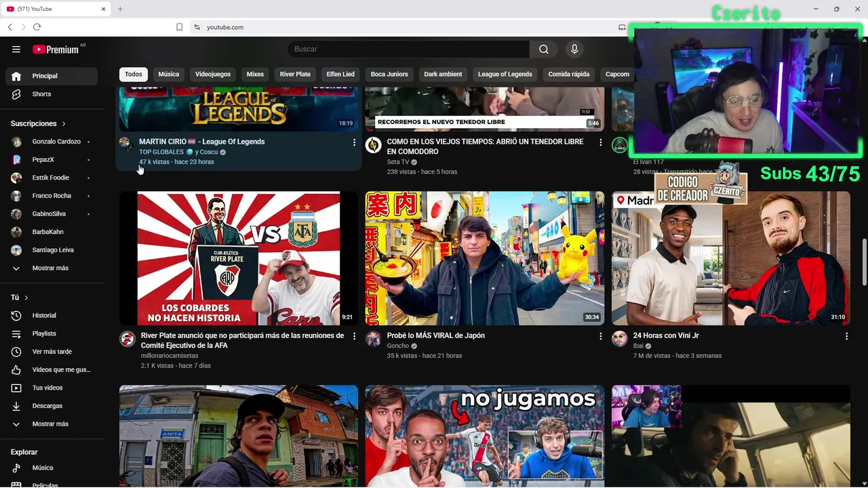Open a new browser tab
868x488 pixels.
(120, 9)
